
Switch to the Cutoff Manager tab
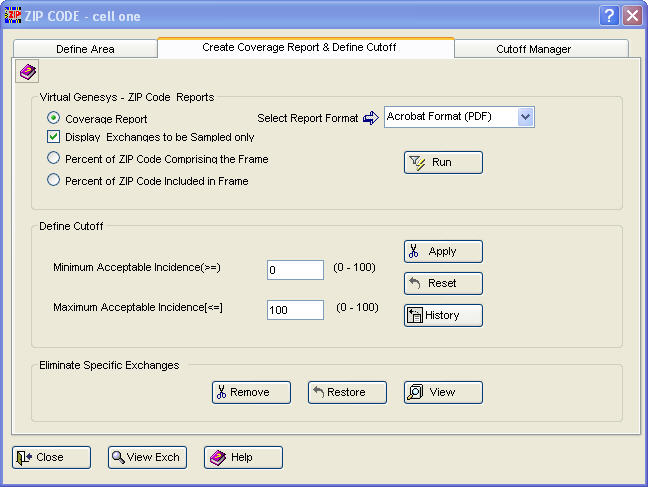[x=534, y=49]
